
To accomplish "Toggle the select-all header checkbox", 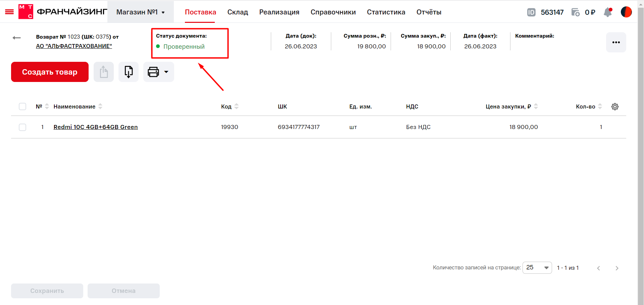I will [22, 106].
